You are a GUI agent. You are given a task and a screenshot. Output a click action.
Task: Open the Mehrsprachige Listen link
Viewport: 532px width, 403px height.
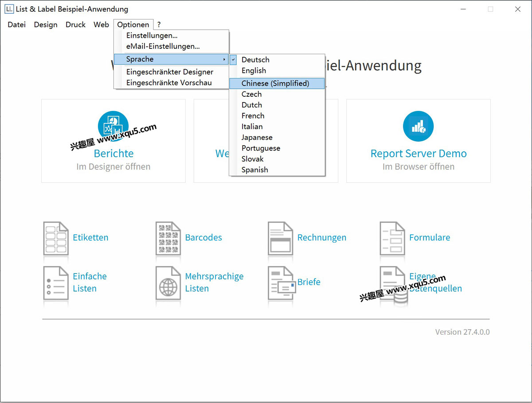(x=214, y=282)
